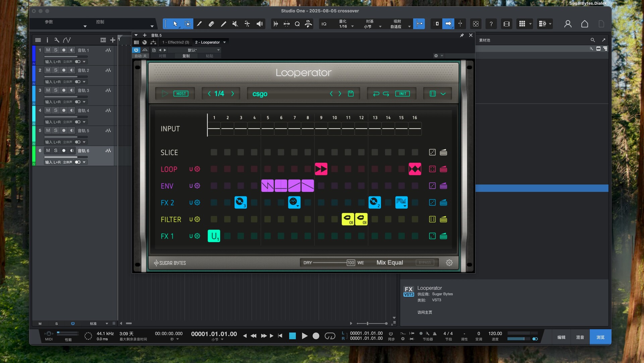Go to next Looperator preset arrow
Screen dimensions: 644x363
[340, 94]
